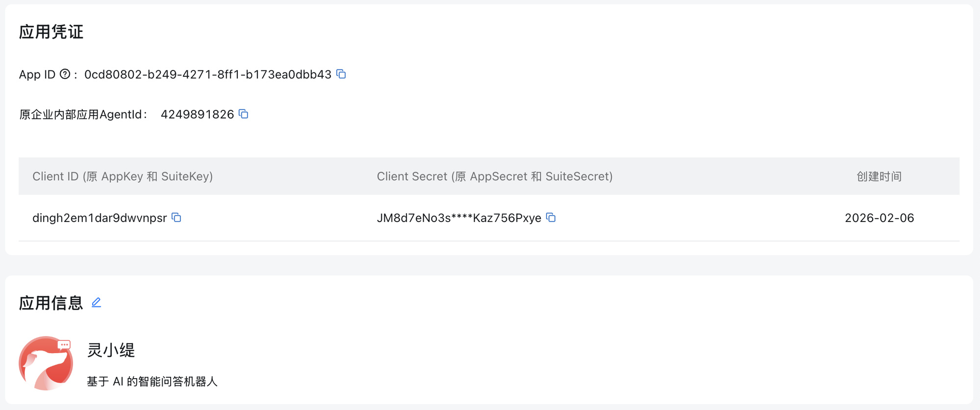980x410 pixels.
Task: Click the dingh2em1dar9dwvnpsr Client ID text
Action: (100, 218)
